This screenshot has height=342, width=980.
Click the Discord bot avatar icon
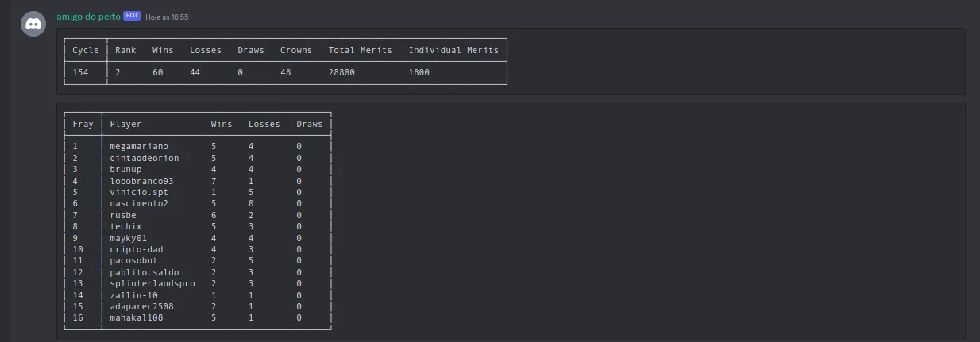click(x=33, y=25)
